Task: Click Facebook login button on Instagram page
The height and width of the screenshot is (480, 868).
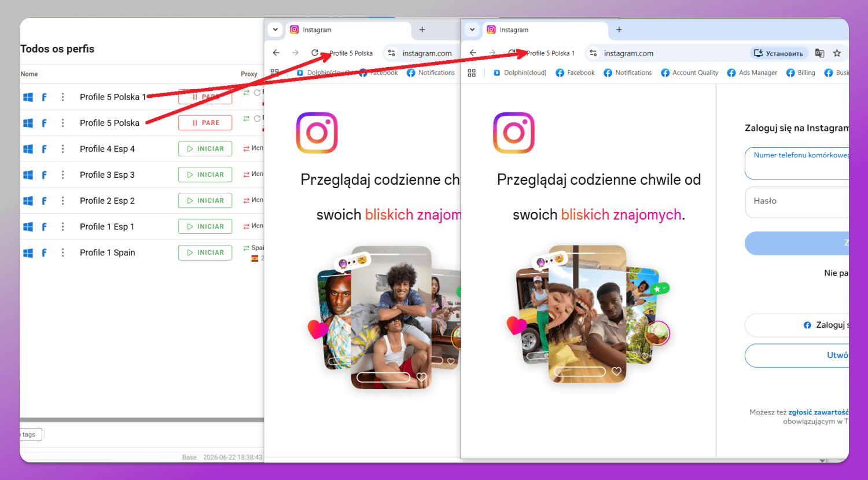Action: click(x=797, y=325)
